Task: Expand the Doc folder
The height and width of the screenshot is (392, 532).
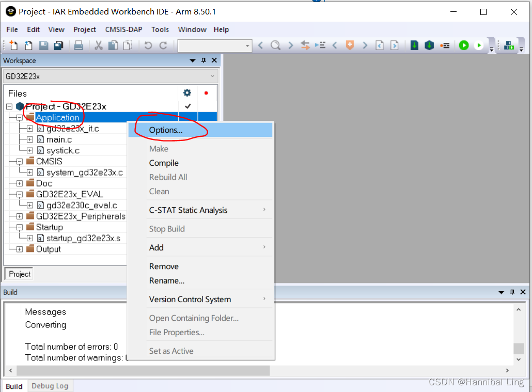Action: coord(20,184)
